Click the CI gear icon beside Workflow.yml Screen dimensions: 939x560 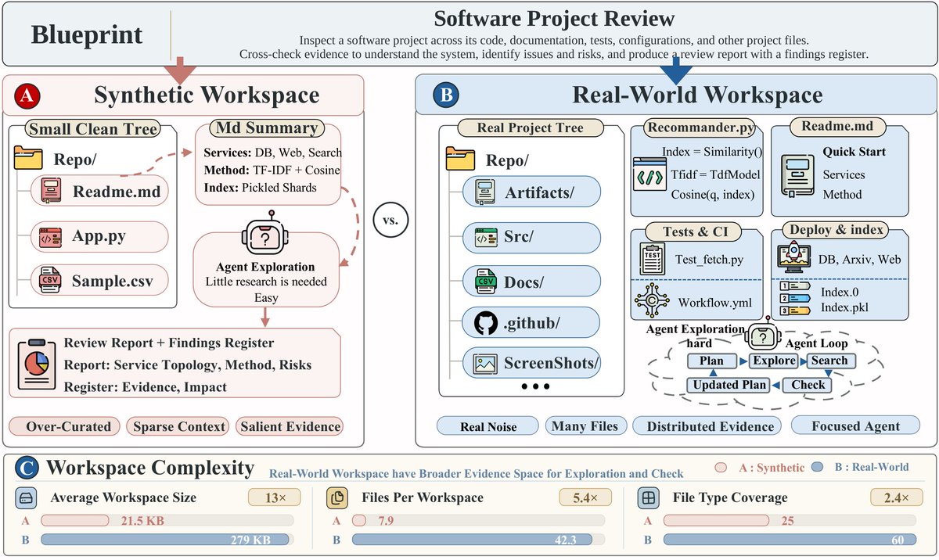pos(652,301)
